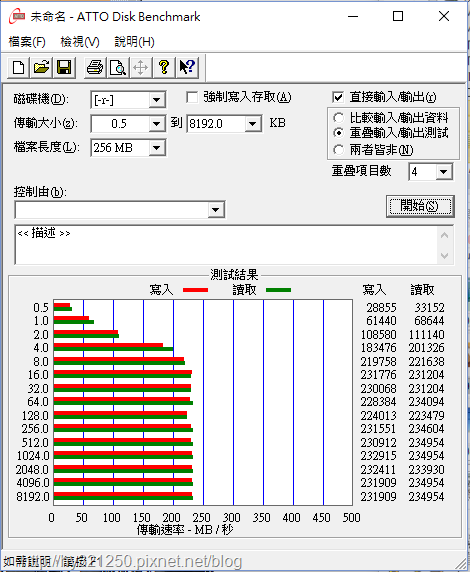Open the 8192.0 maximum transfer size dropdown
The width and height of the screenshot is (470, 572).
click(x=253, y=124)
